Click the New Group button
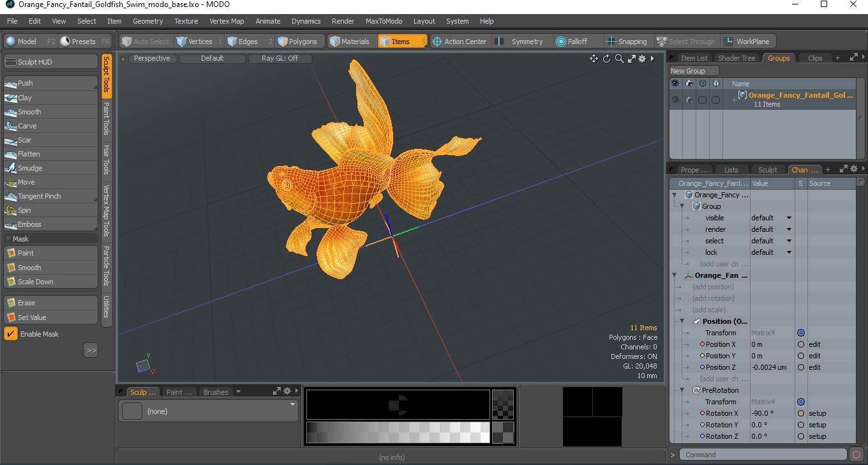The width and height of the screenshot is (868, 465). (x=694, y=71)
